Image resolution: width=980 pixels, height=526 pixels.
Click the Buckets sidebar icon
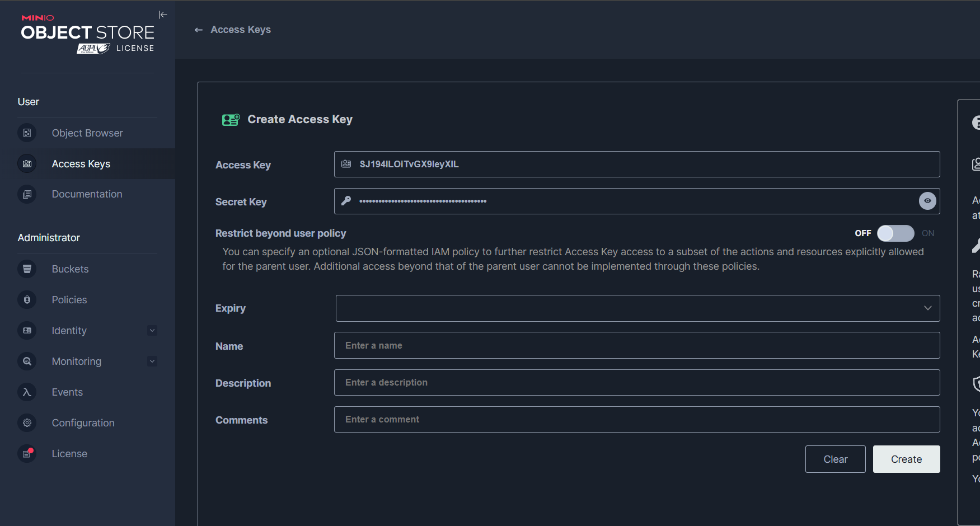(27, 269)
